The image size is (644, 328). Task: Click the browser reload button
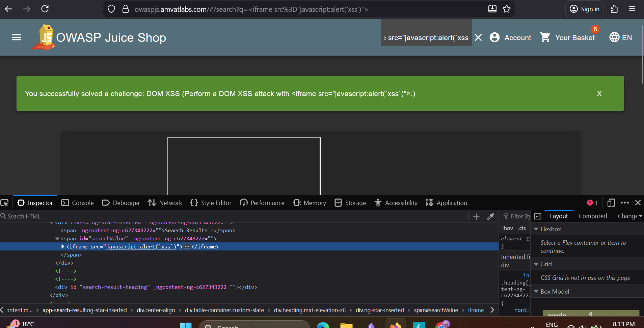point(45,9)
